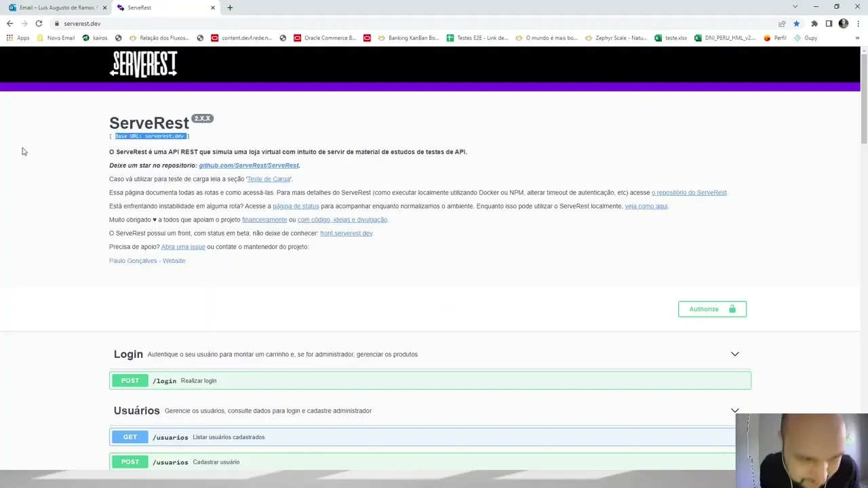Open the DNI_PERU_HML bookmark

point(725,38)
